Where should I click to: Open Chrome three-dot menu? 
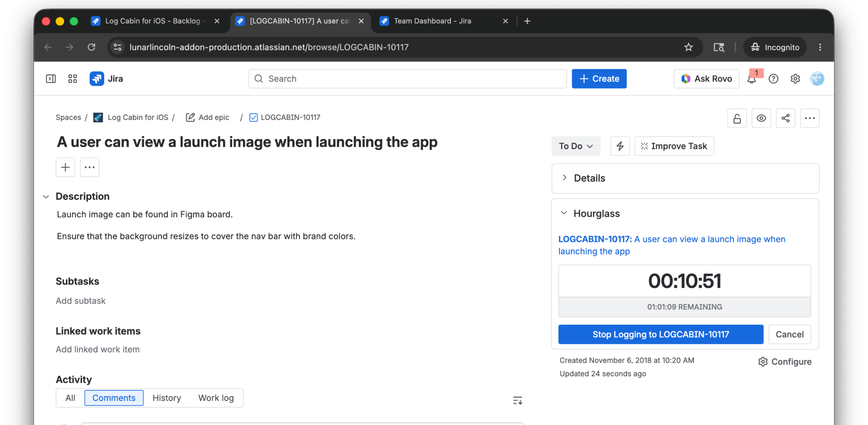click(820, 47)
